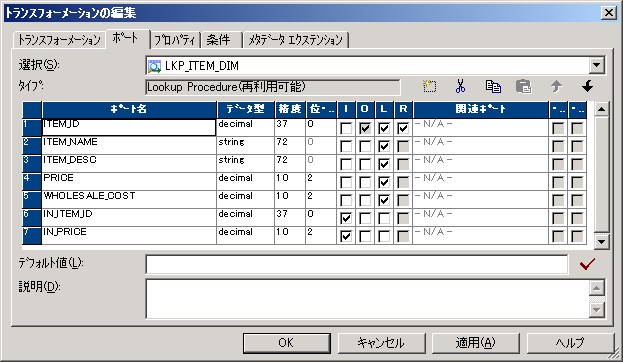The height and width of the screenshot is (362, 623).
Task: Click the decimal datatype cell for ITEM_ID
Action: tap(246, 128)
